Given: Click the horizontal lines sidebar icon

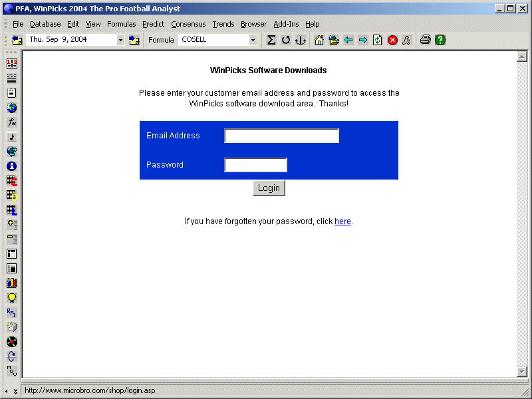Looking at the screenshot, I should pyautogui.click(x=12, y=78).
